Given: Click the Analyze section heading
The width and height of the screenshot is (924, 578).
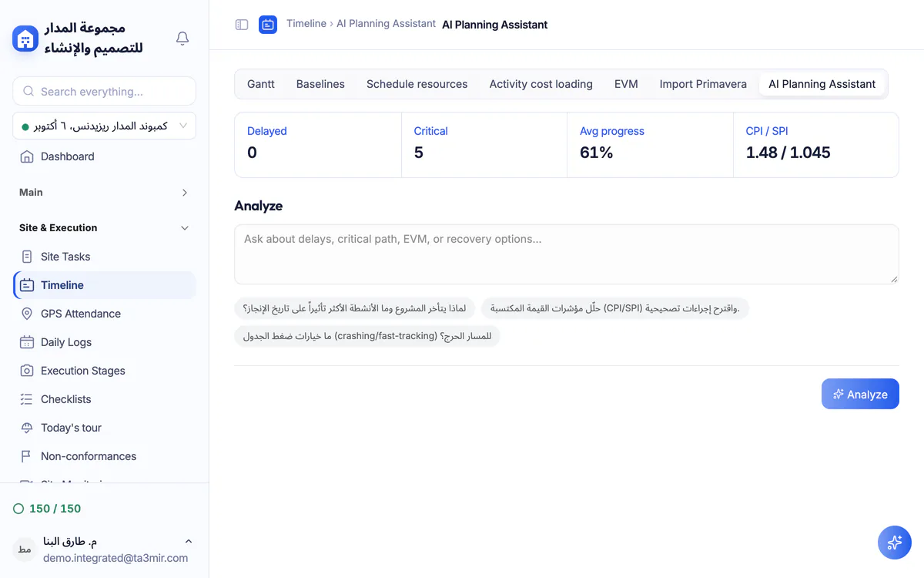Looking at the screenshot, I should click(x=259, y=206).
